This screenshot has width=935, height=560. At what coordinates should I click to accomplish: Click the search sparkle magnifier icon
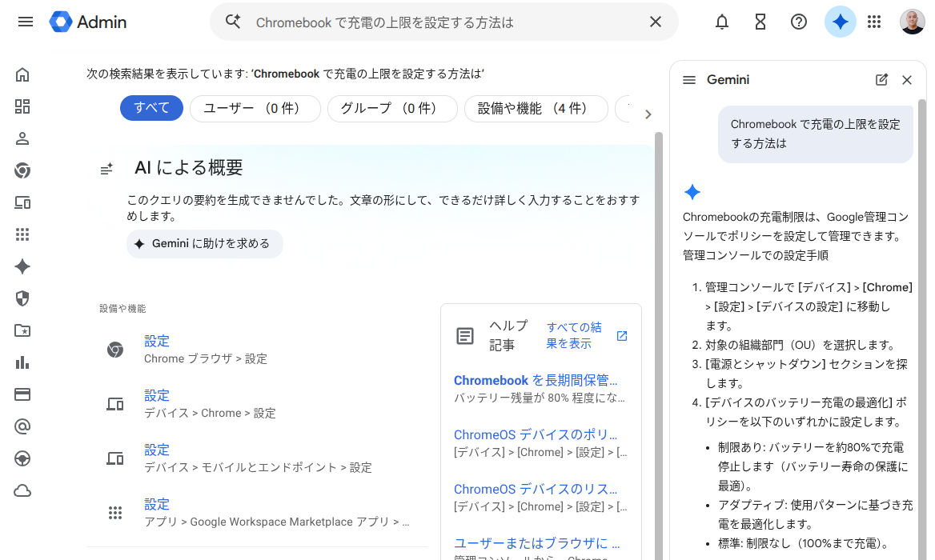pyautogui.click(x=233, y=22)
